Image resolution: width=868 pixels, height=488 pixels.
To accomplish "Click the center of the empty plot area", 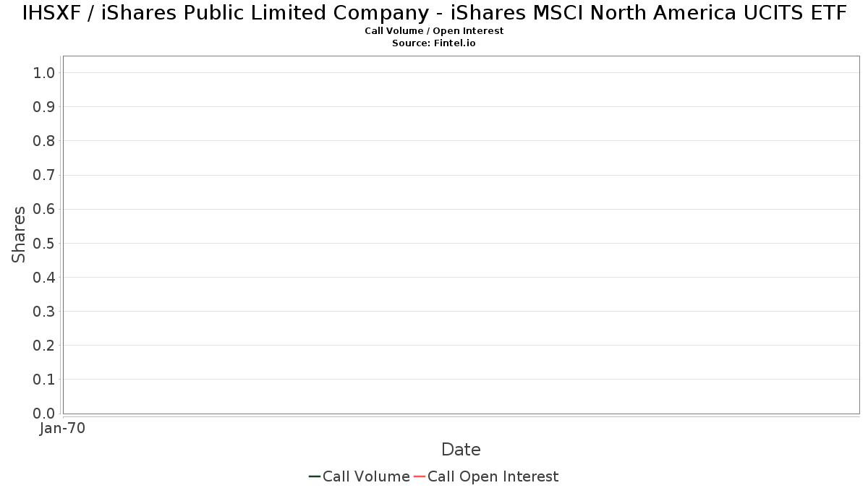I will [x=461, y=235].
